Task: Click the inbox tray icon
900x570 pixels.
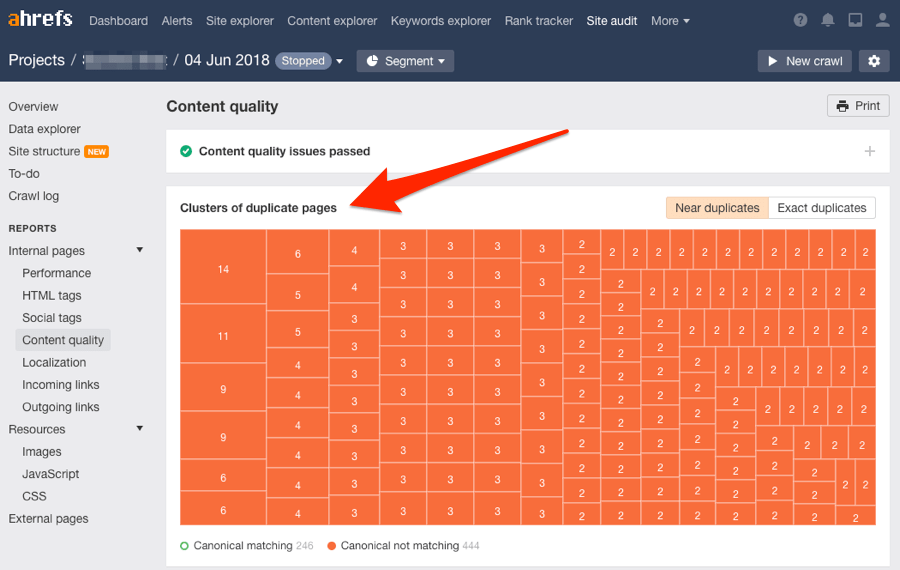Action: point(855,20)
